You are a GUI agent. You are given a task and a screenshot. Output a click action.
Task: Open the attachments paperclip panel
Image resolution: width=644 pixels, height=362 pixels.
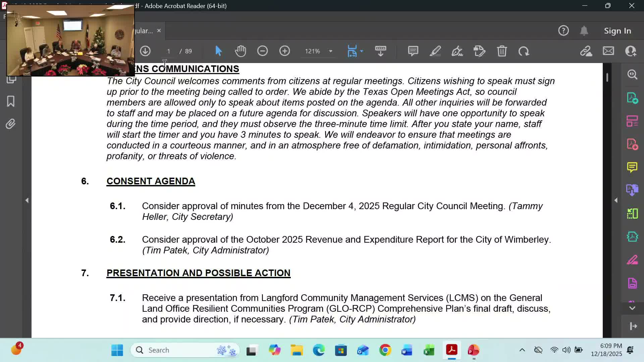point(11,124)
